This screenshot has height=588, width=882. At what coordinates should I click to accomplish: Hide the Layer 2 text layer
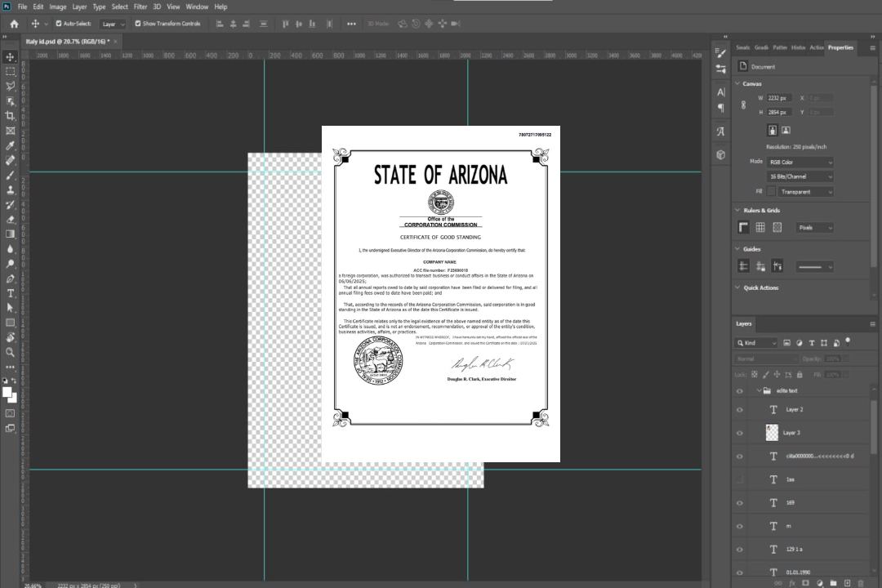click(x=740, y=410)
